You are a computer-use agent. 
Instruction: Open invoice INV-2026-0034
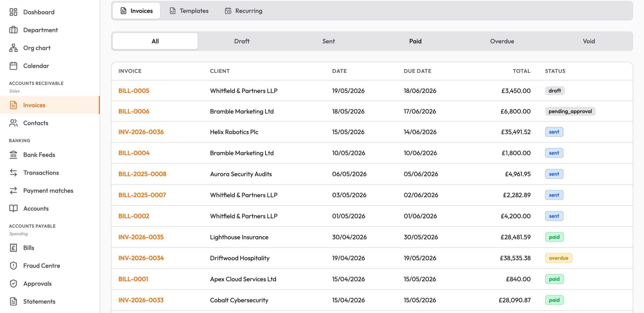coord(141,258)
